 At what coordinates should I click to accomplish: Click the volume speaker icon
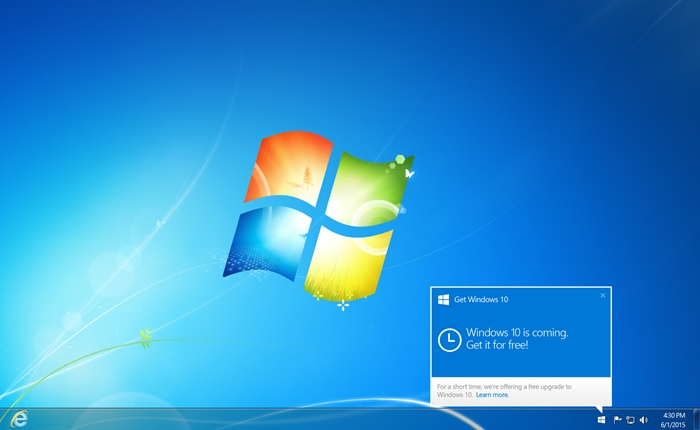(x=643, y=420)
